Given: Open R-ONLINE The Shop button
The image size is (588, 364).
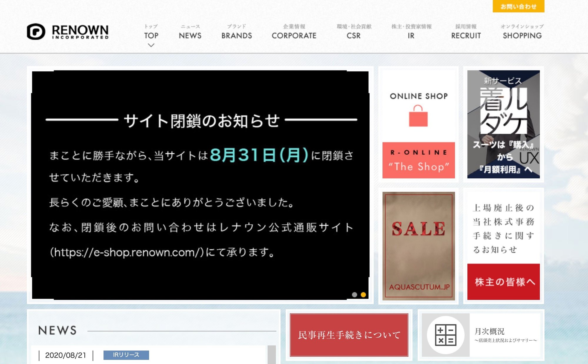Looking at the screenshot, I should (418, 160).
